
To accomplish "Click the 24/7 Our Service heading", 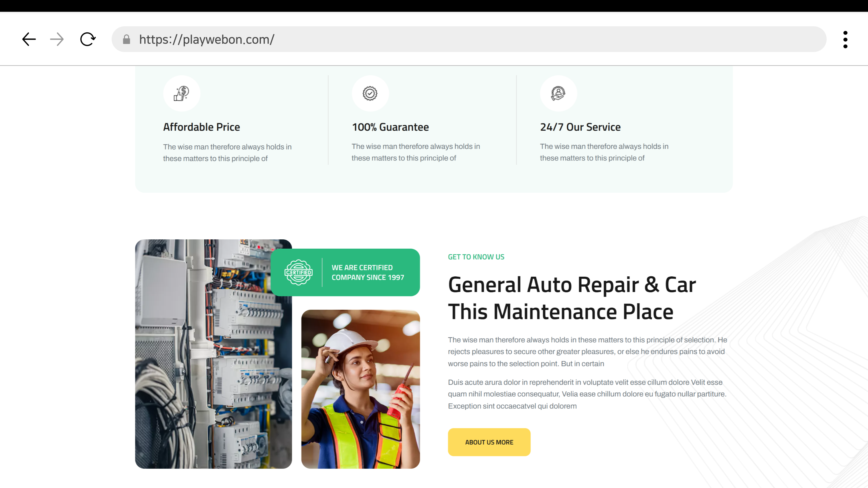I will pos(580,127).
